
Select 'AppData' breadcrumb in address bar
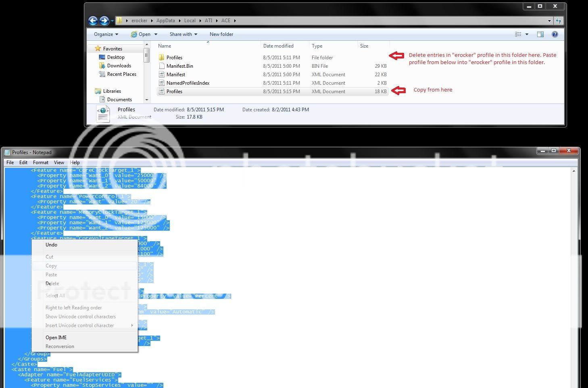165,21
